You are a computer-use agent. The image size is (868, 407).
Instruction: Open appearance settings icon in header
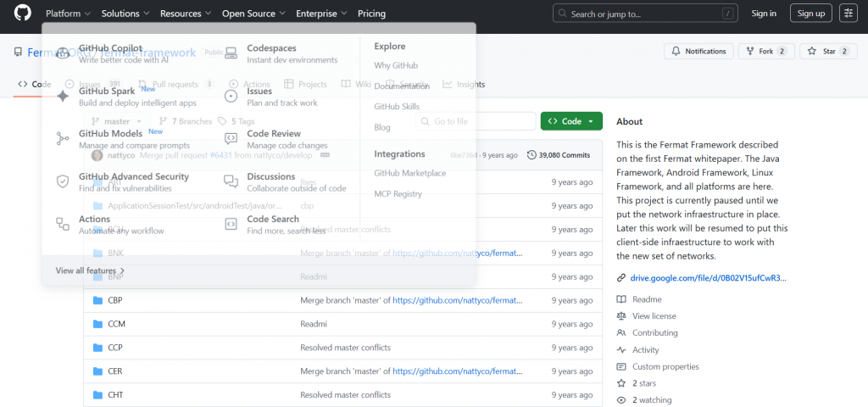[849, 14]
